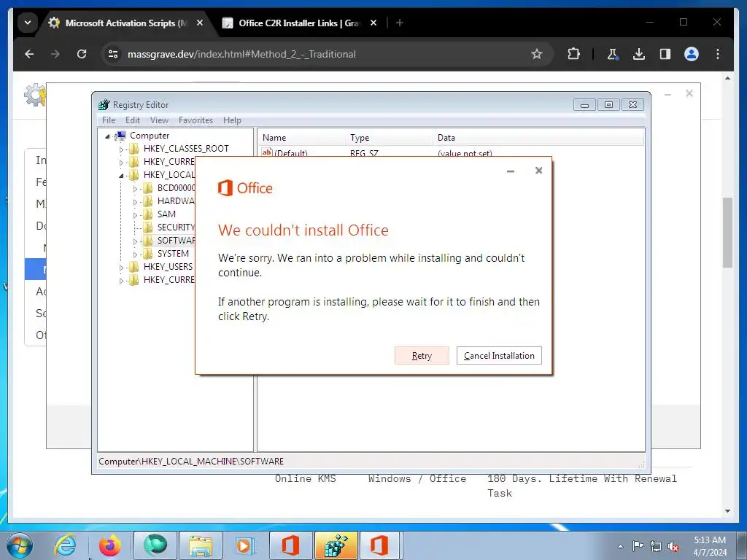Viewport: 747px width, 560px height.
Task: Click the Office logo in the dialog
Action: tap(245, 188)
